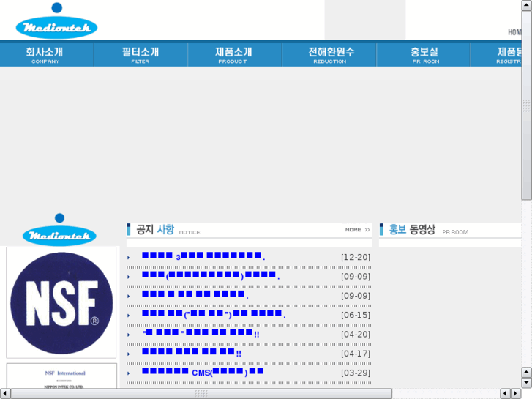
Task: Open the NSF International certificate thumbnail
Action: click(x=61, y=376)
